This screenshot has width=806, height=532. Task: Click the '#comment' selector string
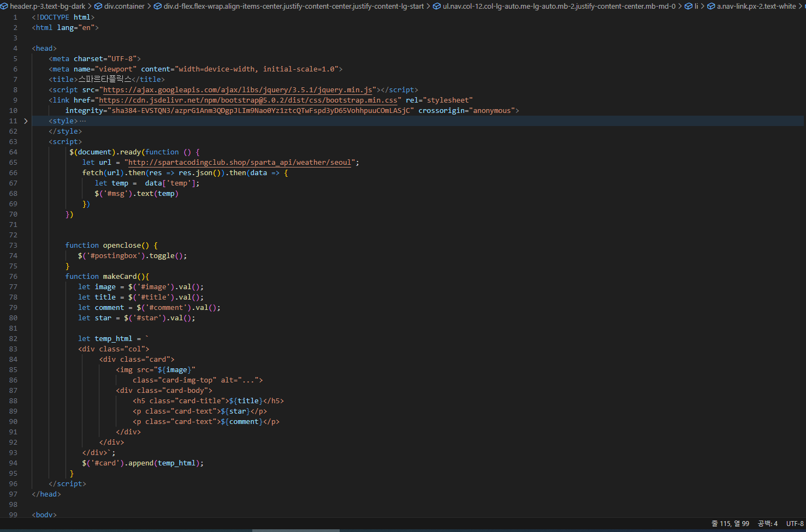[x=166, y=308]
